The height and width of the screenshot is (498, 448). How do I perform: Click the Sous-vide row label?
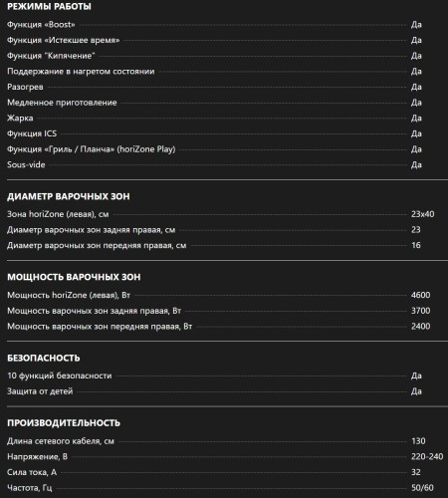tap(26, 165)
